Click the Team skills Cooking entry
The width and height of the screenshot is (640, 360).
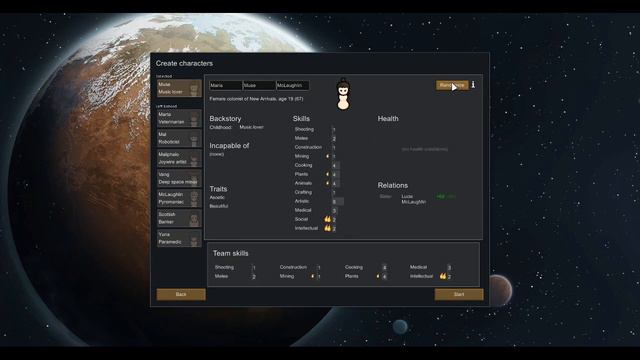366,267
